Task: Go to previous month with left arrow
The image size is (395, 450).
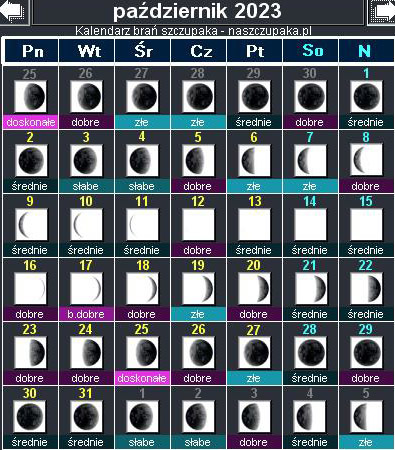Action: pos(13,11)
